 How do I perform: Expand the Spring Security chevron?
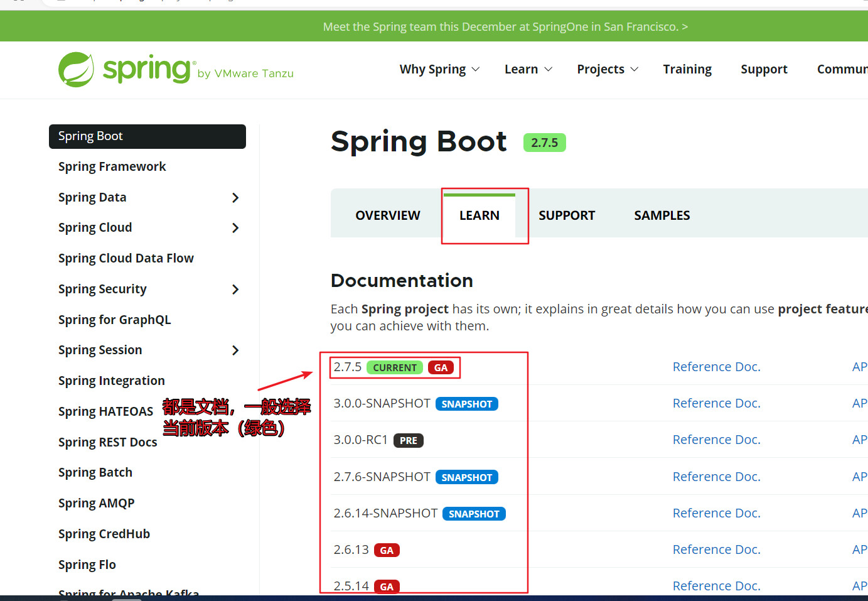[x=235, y=290]
